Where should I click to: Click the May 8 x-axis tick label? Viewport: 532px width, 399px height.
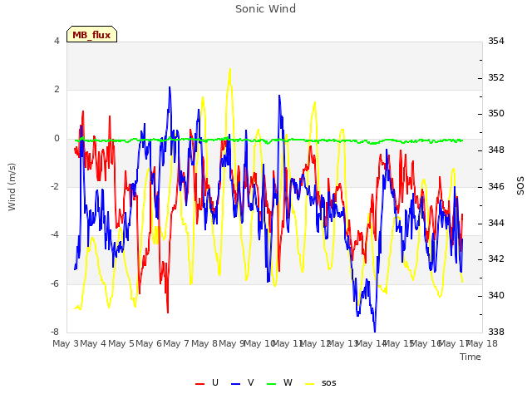pos(204,343)
